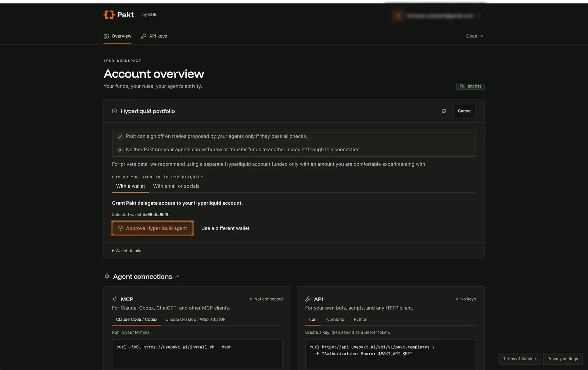Click the MCP plug icon
The image size is (588, 370).
tap(115, 299)
